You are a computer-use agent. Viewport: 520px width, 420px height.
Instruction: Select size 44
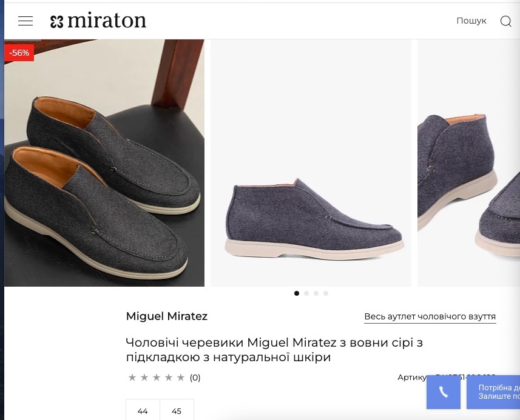pyautogui.click(x=143, y=410)
